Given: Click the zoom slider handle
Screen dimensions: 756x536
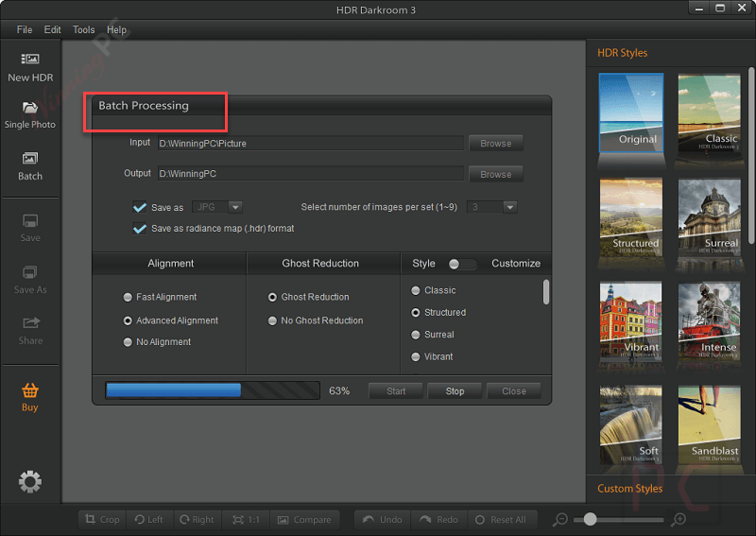Looking at the screenshot, I should coord(590,520).
